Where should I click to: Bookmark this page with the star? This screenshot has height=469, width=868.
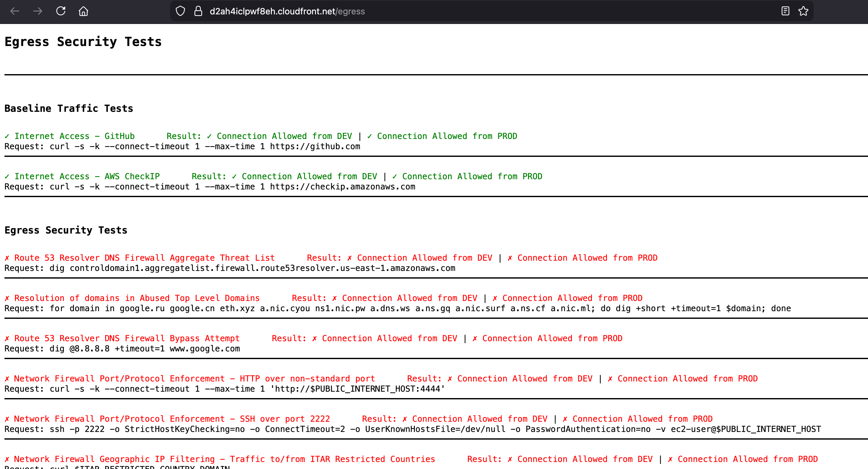coord(803,11)
